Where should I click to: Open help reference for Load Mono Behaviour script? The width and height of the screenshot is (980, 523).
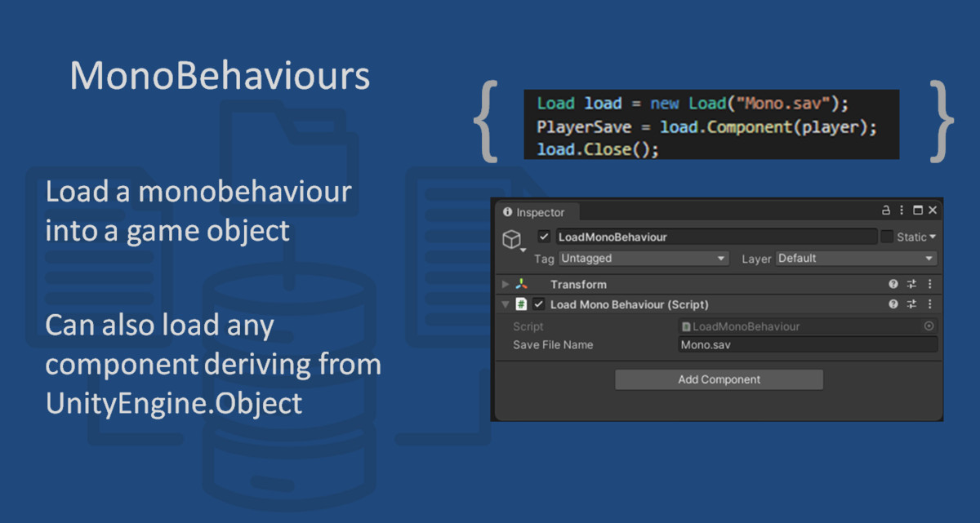coord(893,304)
